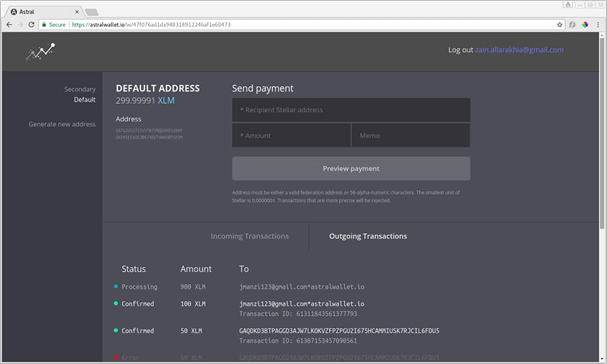Click the Memo input field

[x=411, y=135]
